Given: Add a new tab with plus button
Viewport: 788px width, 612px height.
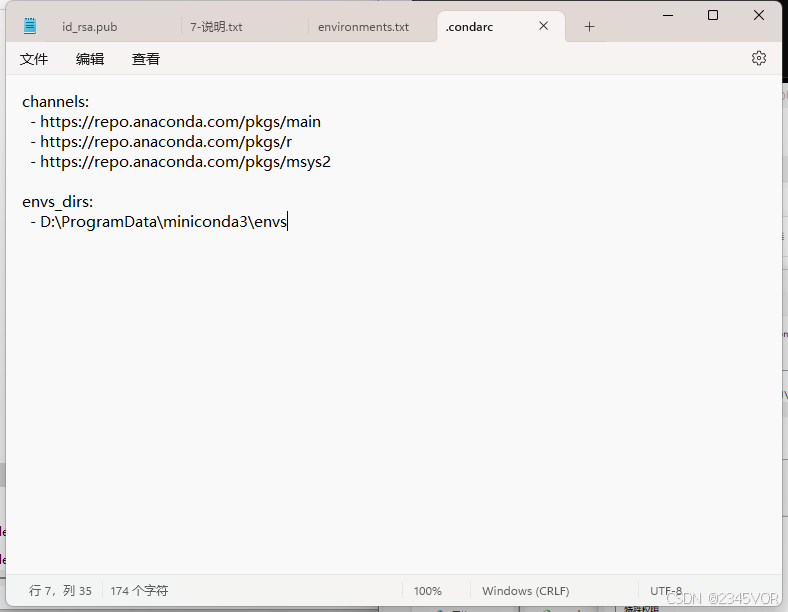Looking at the screenshot, I should (589, 27).
